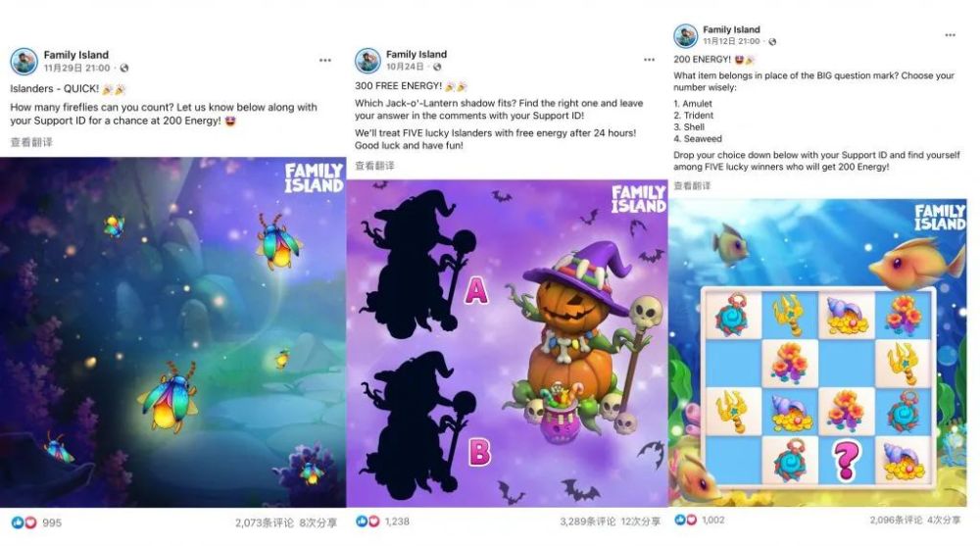Click the Family Island avatar on fireflies post
Viewport: 980px width, 546px height.
point(24,62)
